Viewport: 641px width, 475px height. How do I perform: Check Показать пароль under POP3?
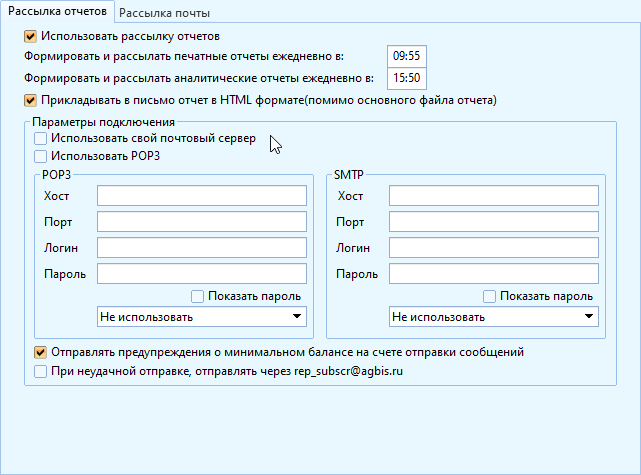198,296
